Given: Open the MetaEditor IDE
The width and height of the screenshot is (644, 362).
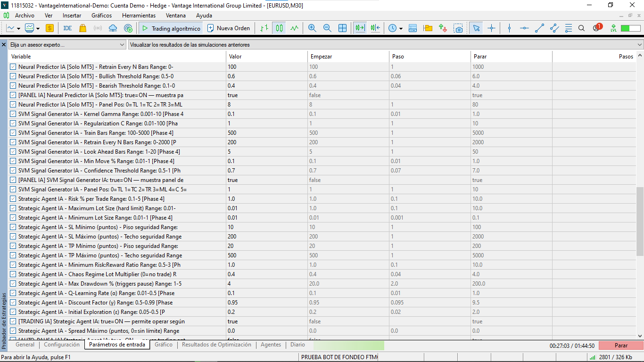Looking at the screenshot, I should coord(67,28).
